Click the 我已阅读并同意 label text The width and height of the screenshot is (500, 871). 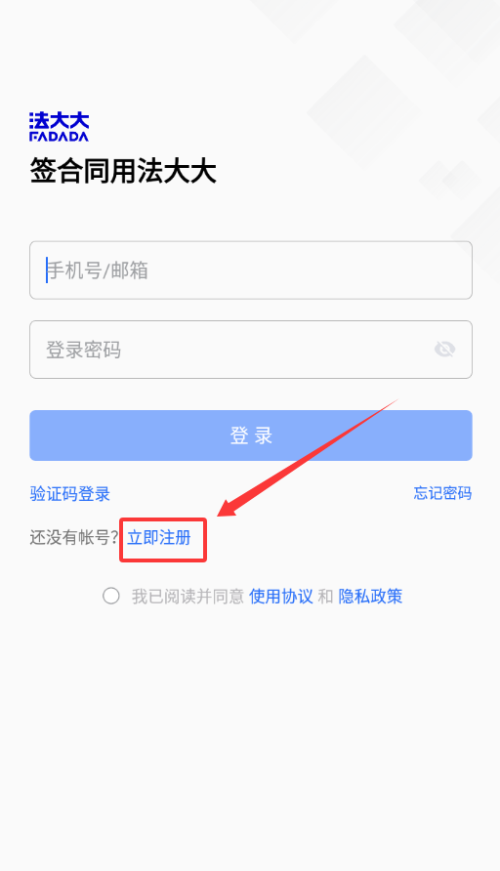click(x=188, y=596)
